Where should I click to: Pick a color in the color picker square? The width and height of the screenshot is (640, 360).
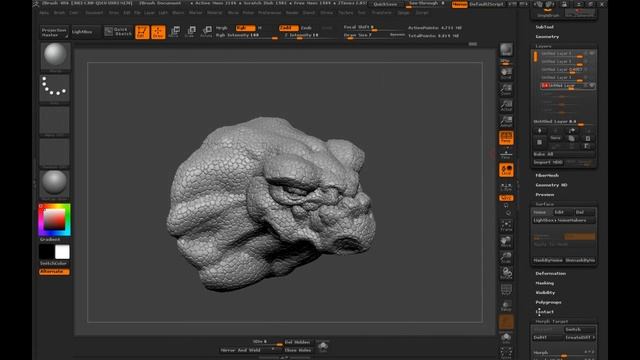click(55, 220)
